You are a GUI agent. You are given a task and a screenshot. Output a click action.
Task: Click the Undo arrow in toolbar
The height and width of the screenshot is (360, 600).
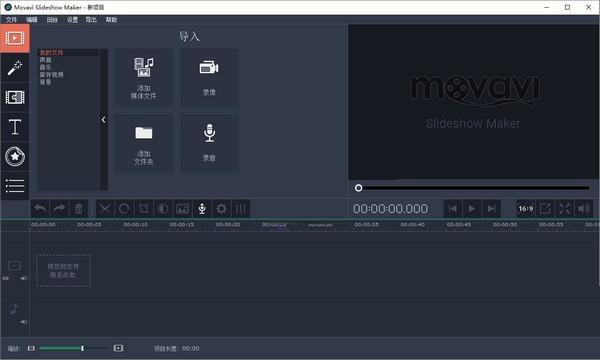click(x=40, y=209)
